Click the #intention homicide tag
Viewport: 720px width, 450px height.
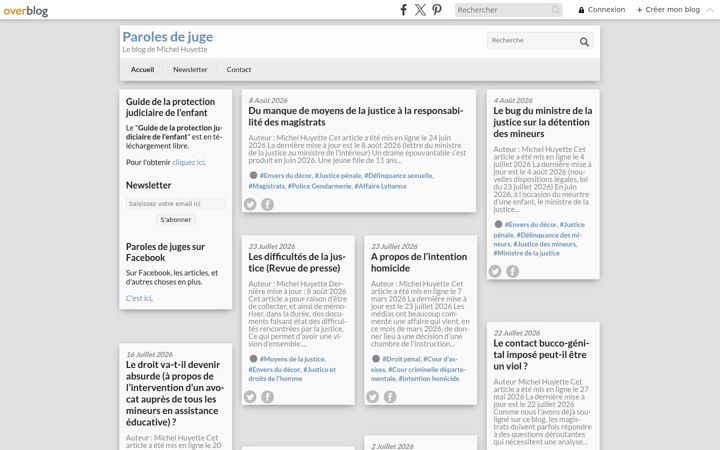click(429, 378)
